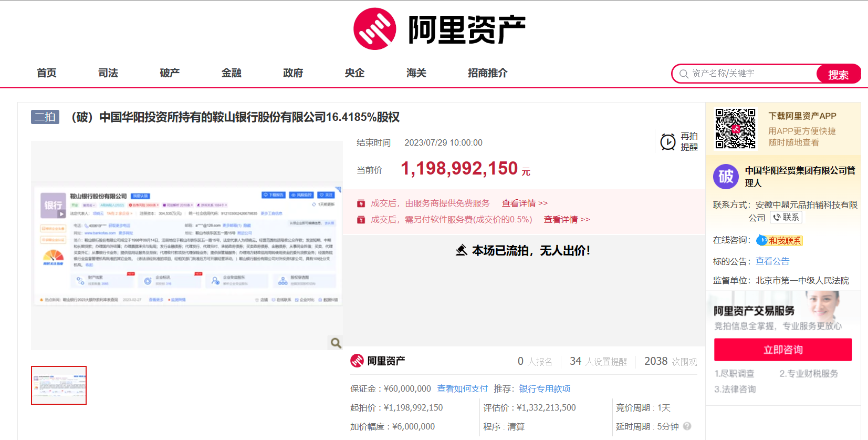Click the 阿里资产交易服务 banner
This screenshot has height=440, width=868.
(783, 312)
